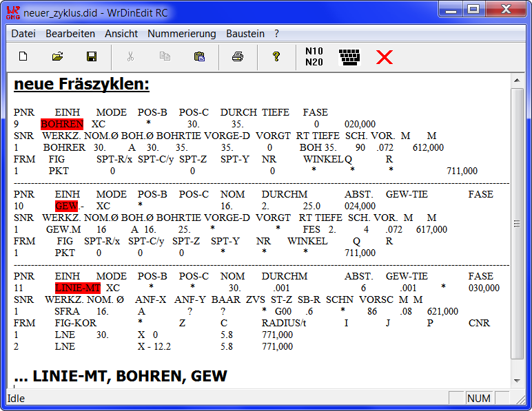Open the Nummerierung menu
The height and width of the screenshot is (411, 532).
181,34
